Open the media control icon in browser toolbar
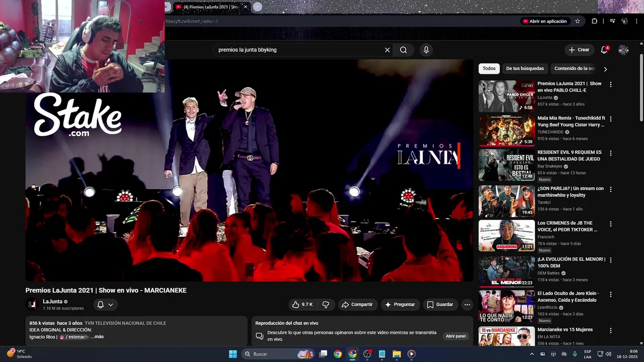Image resolution: width=644 pixels, height=362 pixels. (x=612, y=21)
